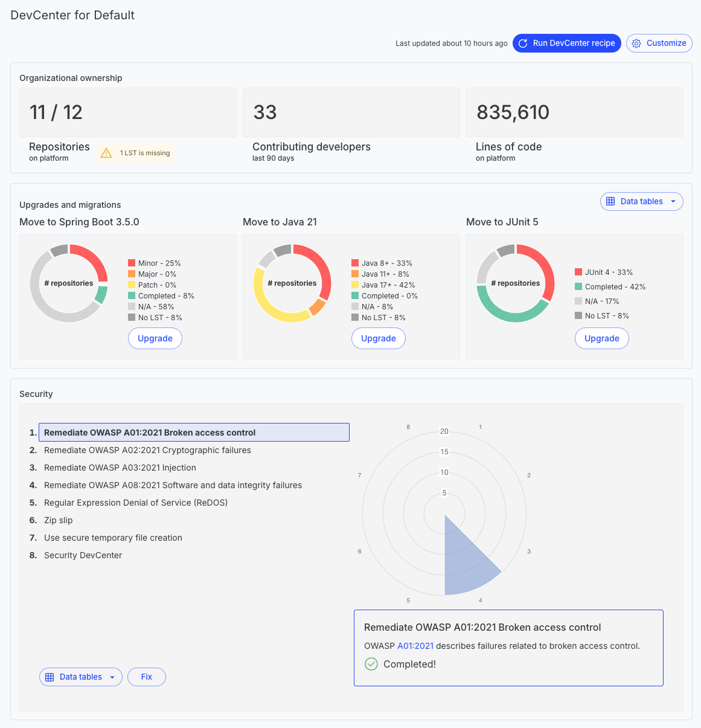Click the 'Completed!' status text
Screen dimensions: 701x728
click(x=409, y=664)
